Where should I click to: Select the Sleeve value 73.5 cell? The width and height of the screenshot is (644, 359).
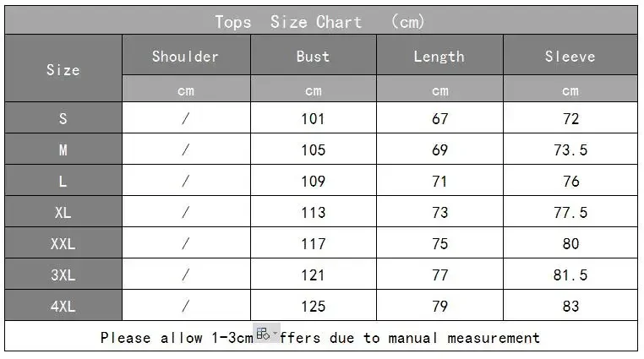570,150
